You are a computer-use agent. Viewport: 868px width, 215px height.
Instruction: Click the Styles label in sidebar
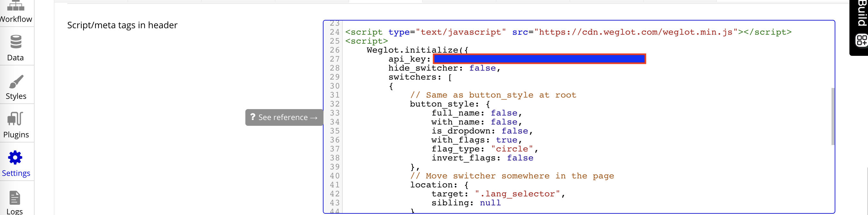click(16, 96)
